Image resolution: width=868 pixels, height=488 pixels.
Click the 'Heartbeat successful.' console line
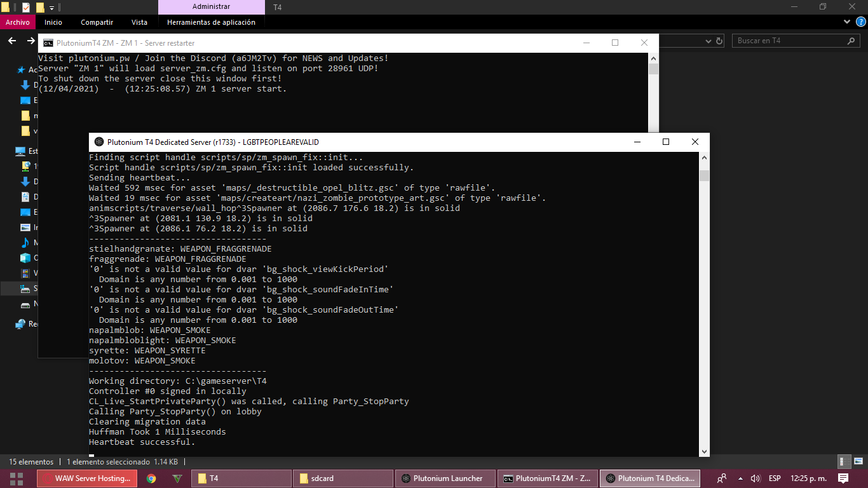pyautogui.click(x=142, y=442)
